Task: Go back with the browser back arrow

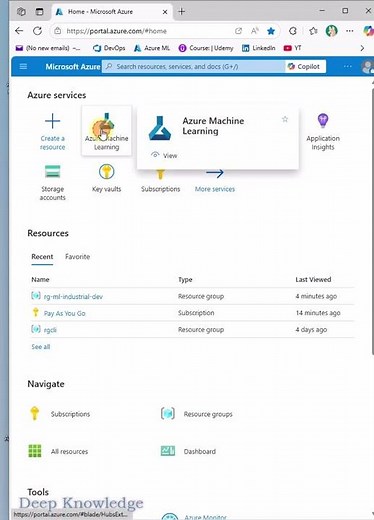Action: click(19, 31)
